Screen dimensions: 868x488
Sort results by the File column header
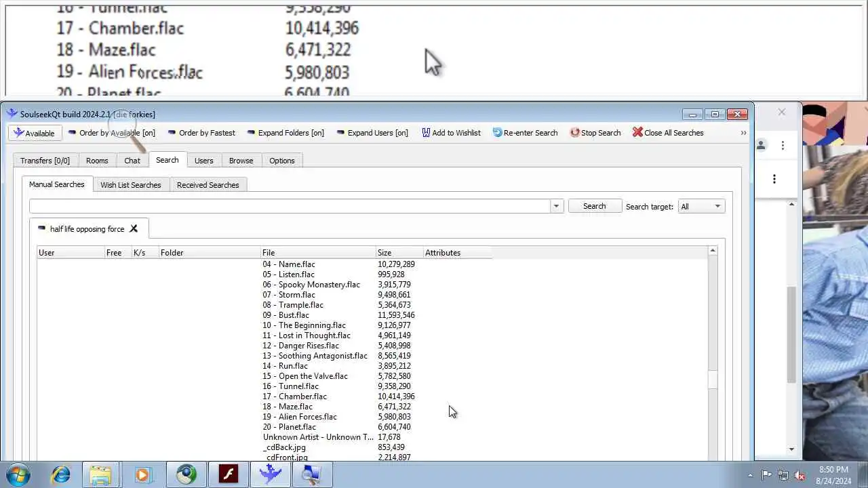[319, 253]
